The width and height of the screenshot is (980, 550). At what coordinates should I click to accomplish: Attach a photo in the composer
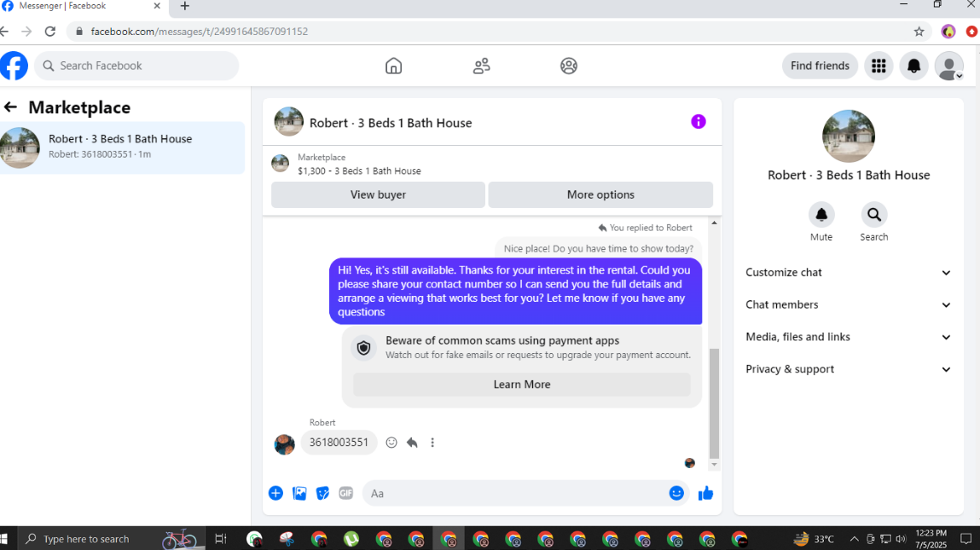click(299, 493)
